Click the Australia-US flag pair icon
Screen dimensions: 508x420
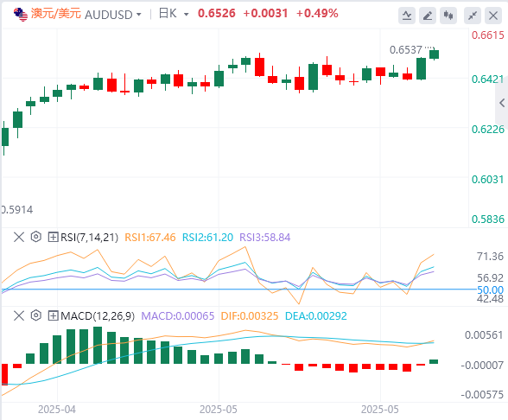click(21, 15)
